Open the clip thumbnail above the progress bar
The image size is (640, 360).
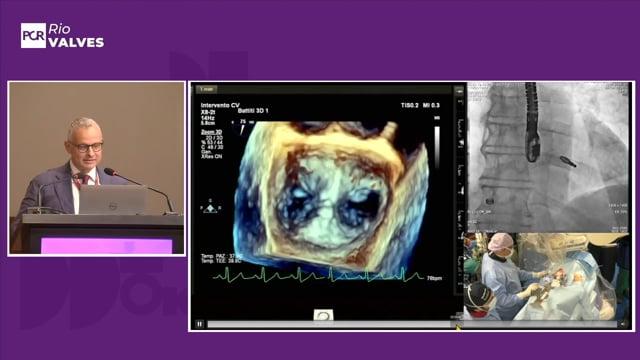pyautogui.click(x=323, y=315)
